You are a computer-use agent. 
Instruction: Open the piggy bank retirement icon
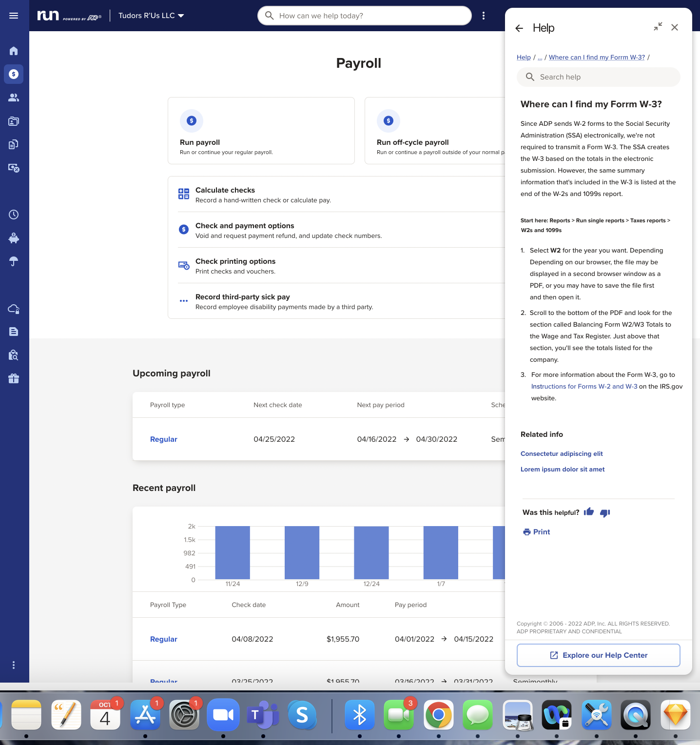click(14, 238)
